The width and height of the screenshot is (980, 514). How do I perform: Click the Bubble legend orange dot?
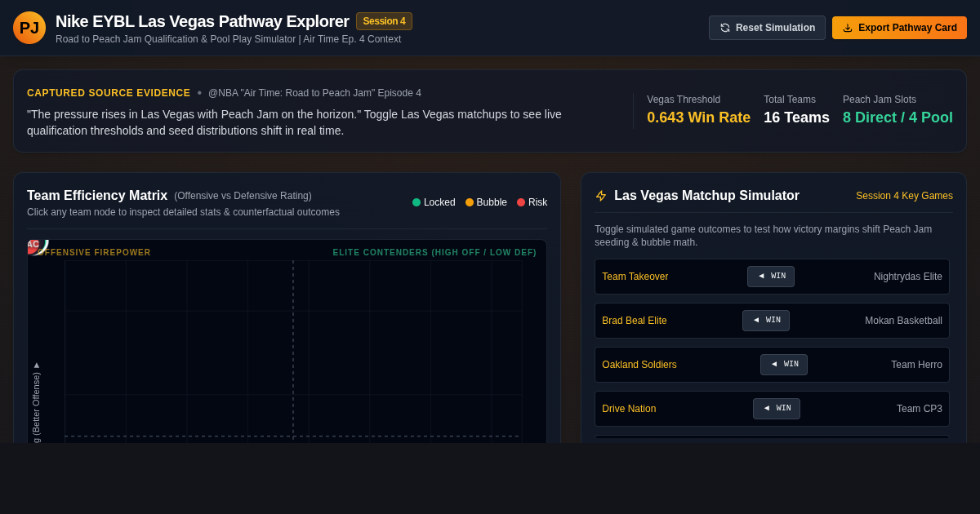470,202
